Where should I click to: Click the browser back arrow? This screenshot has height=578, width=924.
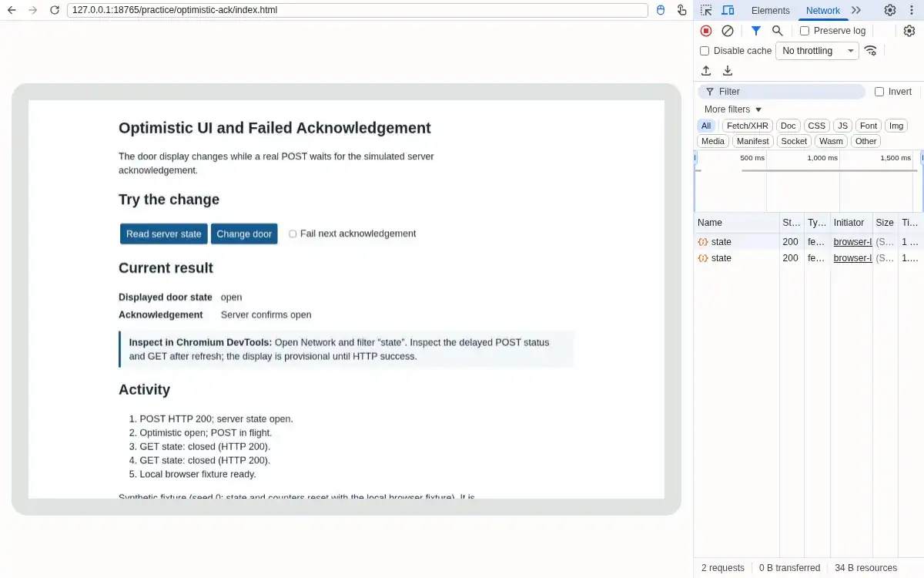point(12,10)
